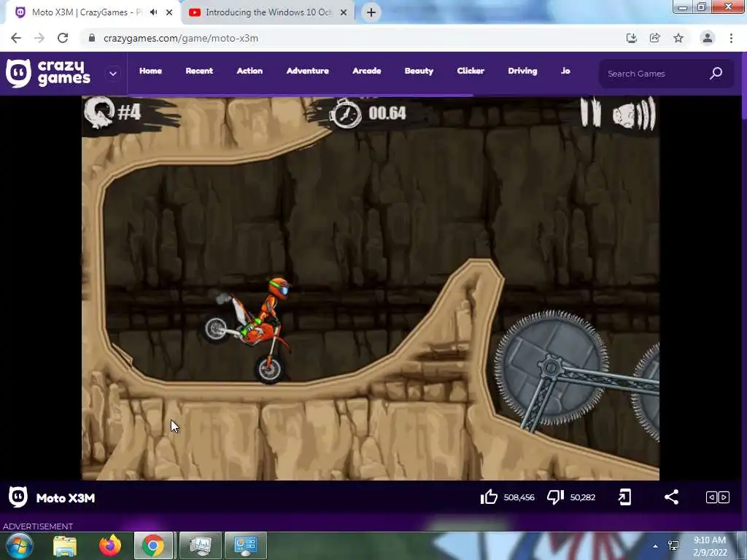The width and height of the screenshot is (747, 560).
Task: Close the YouTube tab
Action: click(x=344, y=12)
